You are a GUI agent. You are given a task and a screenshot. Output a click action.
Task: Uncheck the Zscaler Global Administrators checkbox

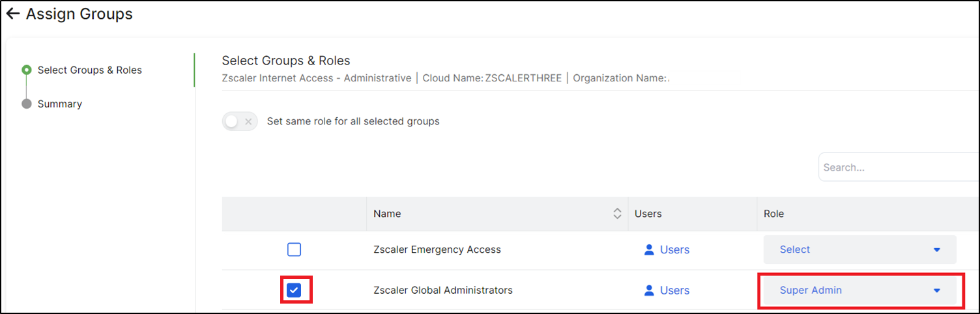pos(295,291)
